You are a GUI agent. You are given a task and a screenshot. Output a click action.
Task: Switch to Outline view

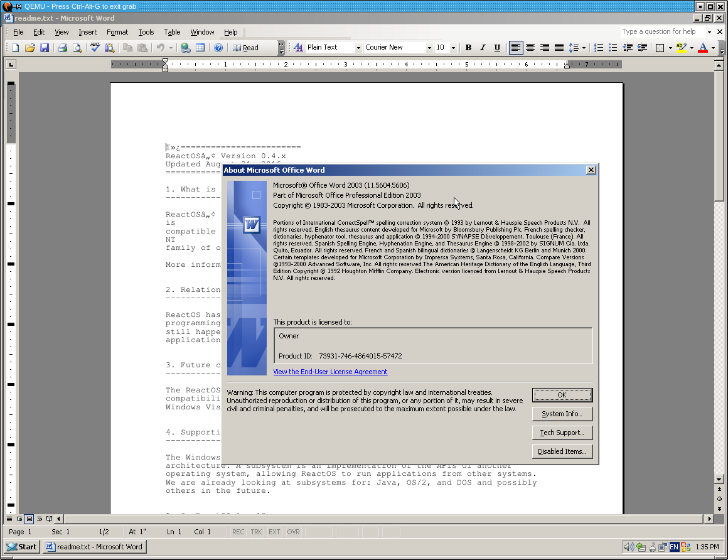(x=39, y=519)
